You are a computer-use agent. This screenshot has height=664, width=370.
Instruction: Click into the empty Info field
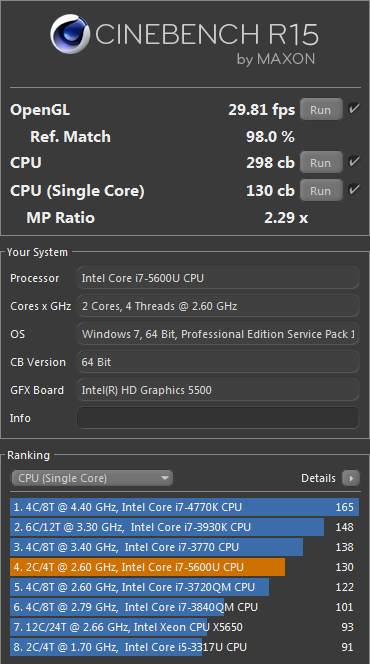tap(218, 418)
